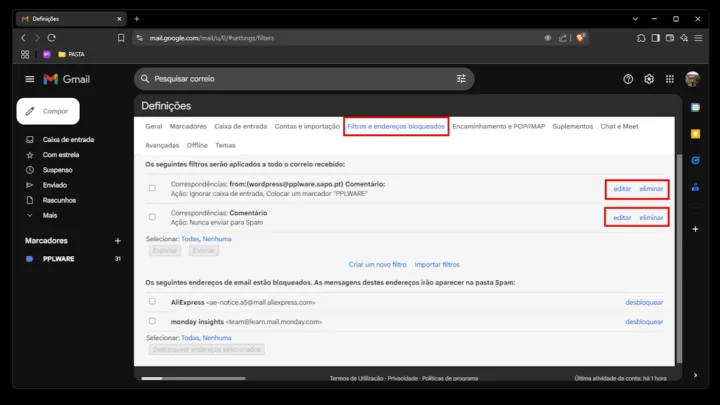Image resolution: width=720 pixels, height=405 pixels.
Task: Select the monday insights blocked address checkbox
Action: (152, 321)
